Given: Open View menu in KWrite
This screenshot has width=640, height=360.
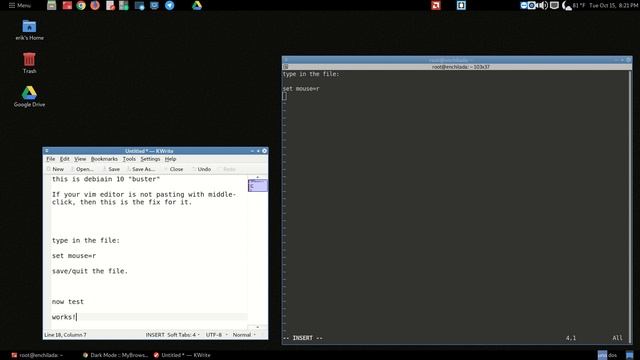Looking at the screenshot, I should [x=80, y=159].
